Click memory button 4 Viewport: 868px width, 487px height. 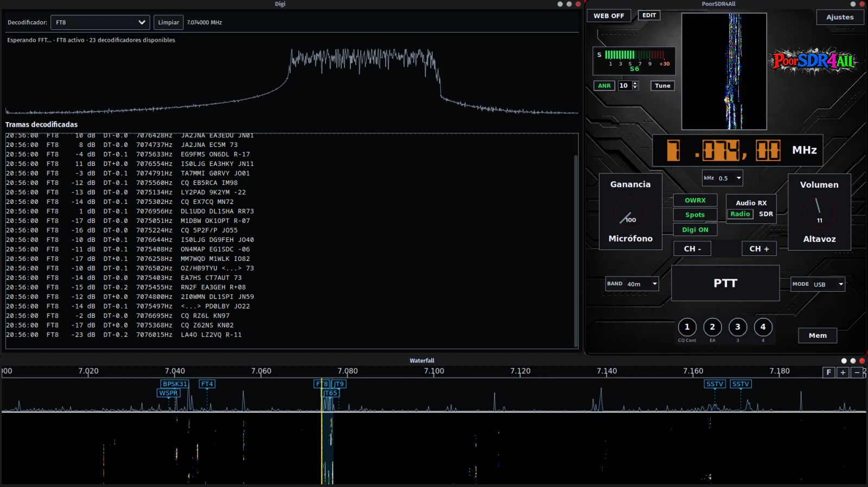tap(763, 327)
